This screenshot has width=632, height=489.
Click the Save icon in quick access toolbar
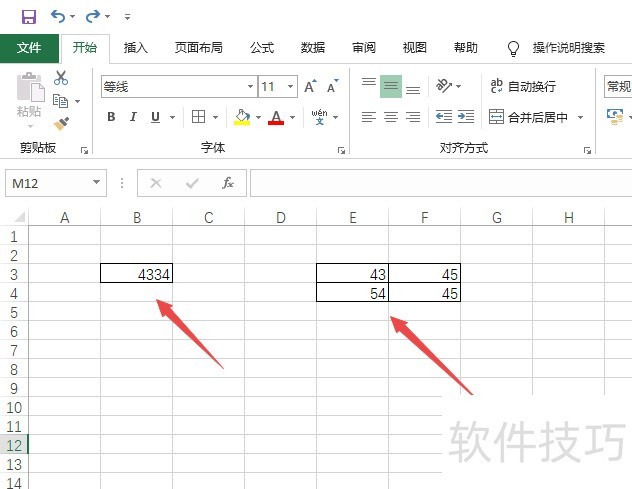click(x=28, y=16)
